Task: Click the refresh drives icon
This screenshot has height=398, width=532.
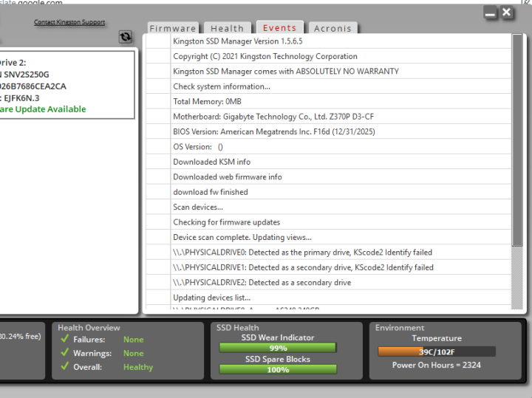Action: [x=125, y=37]
